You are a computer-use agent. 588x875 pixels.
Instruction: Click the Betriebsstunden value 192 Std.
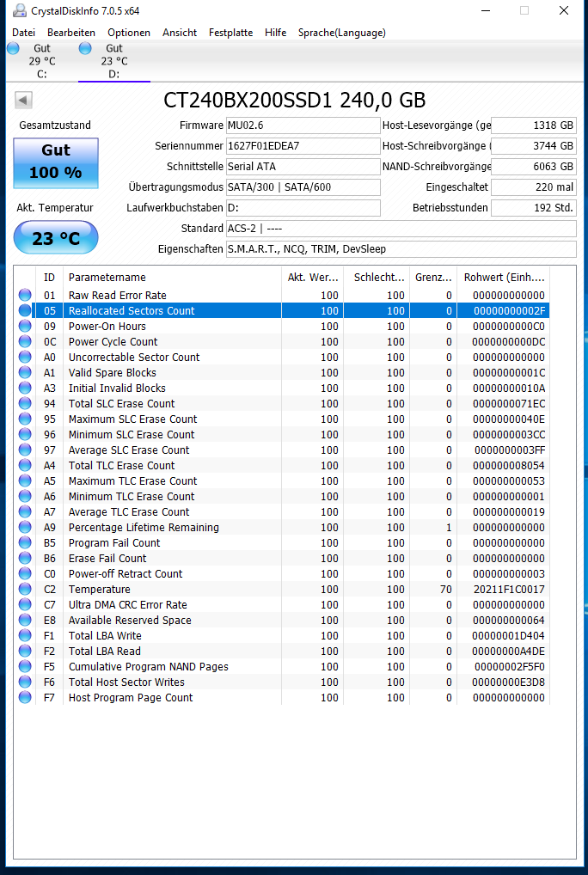click(533, 208)
